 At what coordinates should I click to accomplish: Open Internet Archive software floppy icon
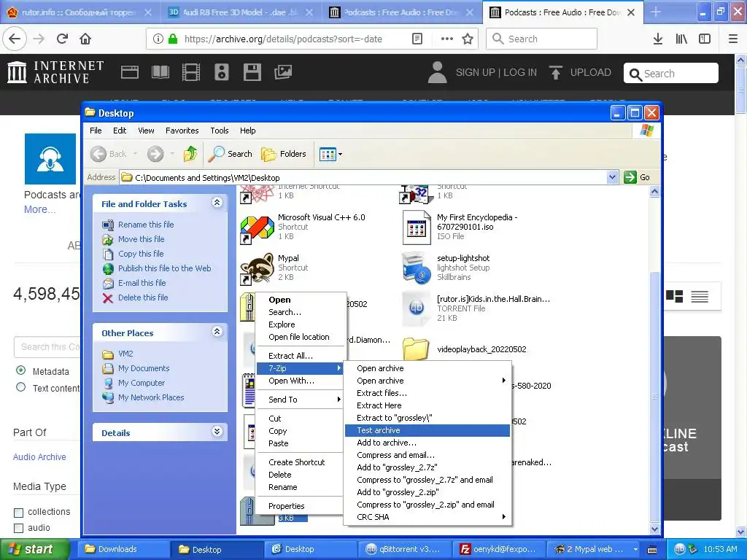coord(252,72)
